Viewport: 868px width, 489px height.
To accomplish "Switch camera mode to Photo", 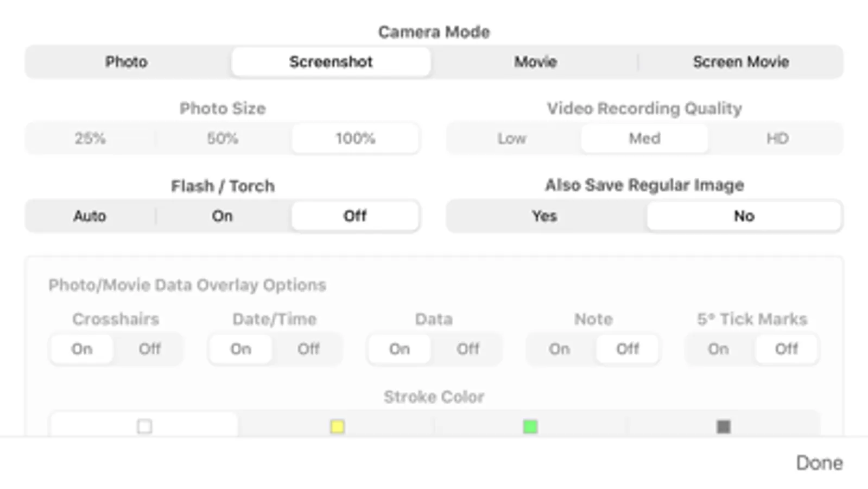I will point(126,62).
